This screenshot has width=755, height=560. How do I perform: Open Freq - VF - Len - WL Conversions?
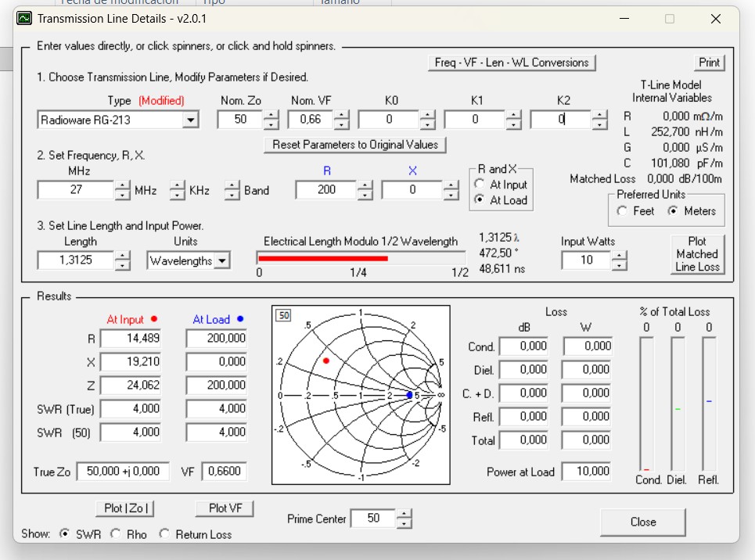tap(512, 63)
